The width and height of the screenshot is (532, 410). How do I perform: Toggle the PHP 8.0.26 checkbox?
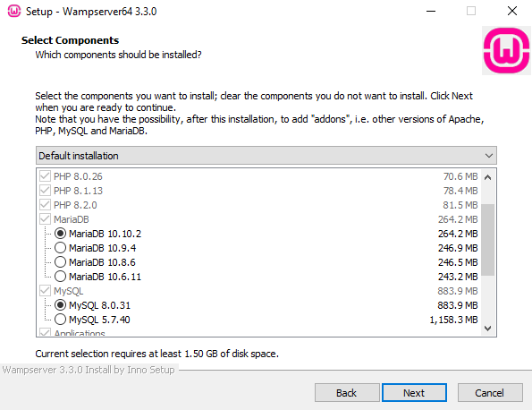pos(45,176)
